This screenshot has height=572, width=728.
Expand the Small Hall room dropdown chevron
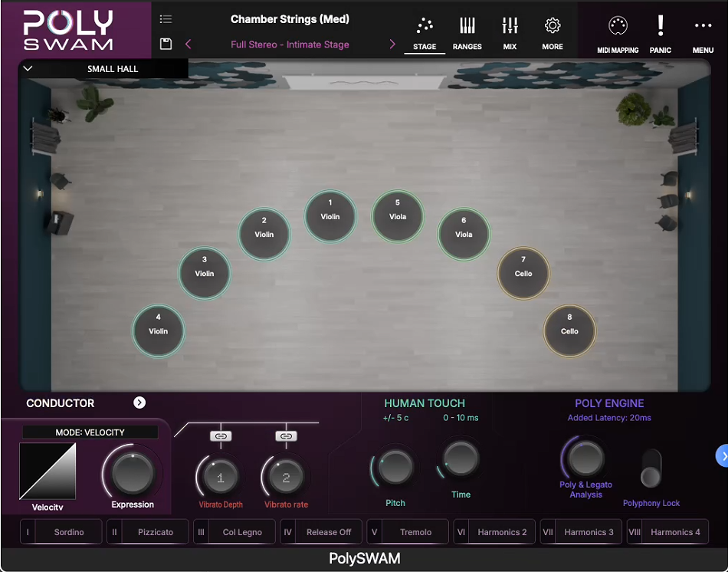coord(28,69)
